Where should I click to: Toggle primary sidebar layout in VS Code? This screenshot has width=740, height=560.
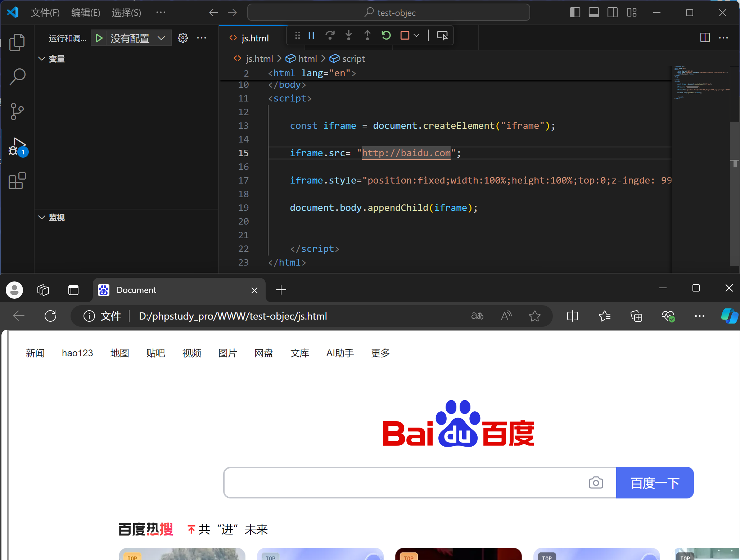575,13
